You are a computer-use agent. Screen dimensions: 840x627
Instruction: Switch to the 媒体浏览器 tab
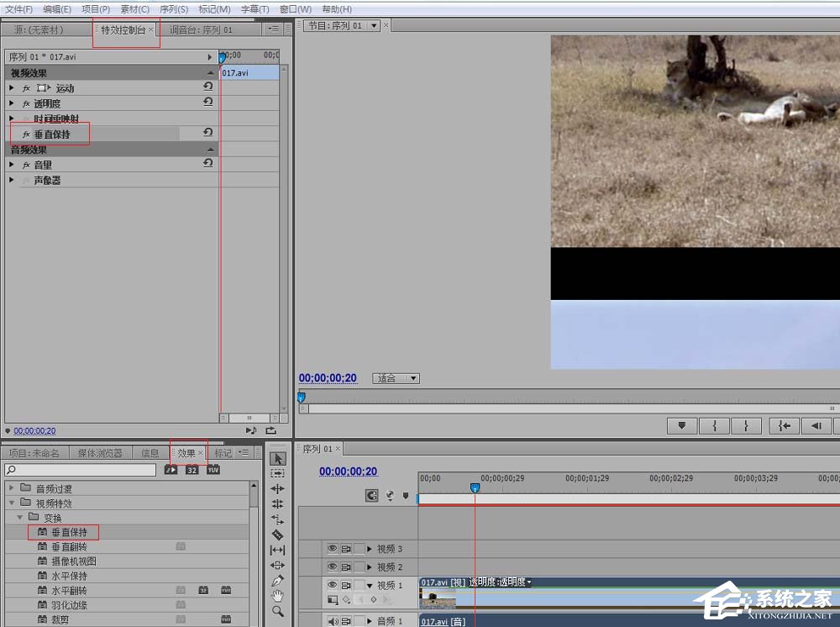100,453
